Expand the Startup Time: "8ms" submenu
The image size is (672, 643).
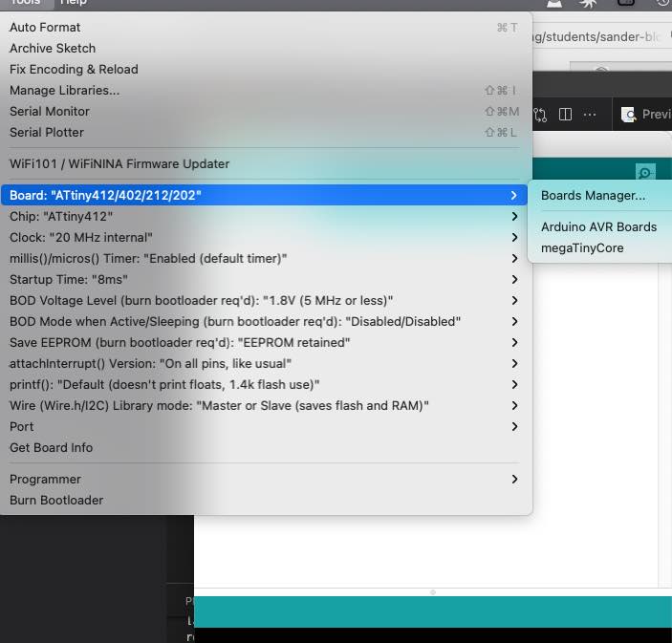tap(264, 279)
